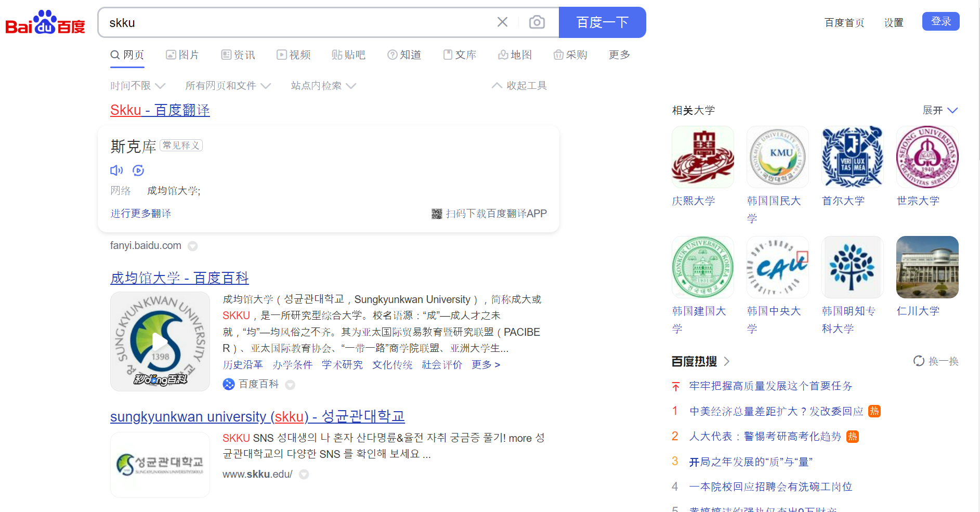This screenshot has height=512, width=980.
Task: Open 成均馆大学 - 百度百科 result
Action: pyautogui.click(x=179, y=278)
